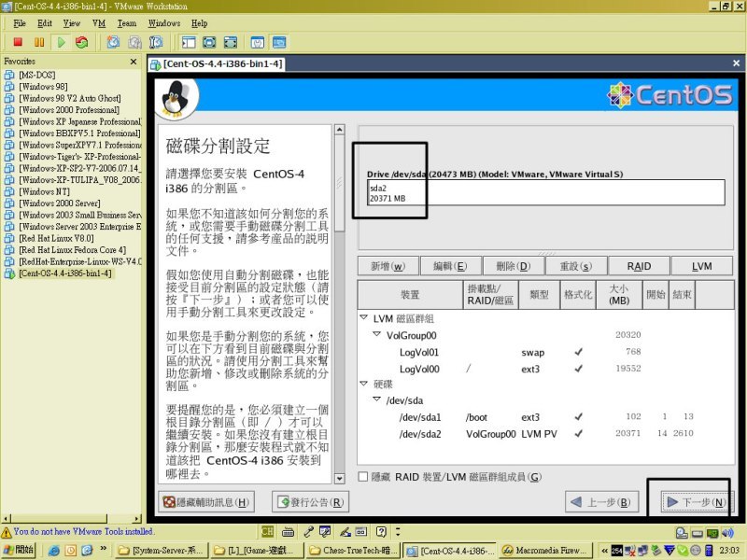747x560 pixels.
Task: Select the /dev/sda1 /boot row
Action: [545, 417]
